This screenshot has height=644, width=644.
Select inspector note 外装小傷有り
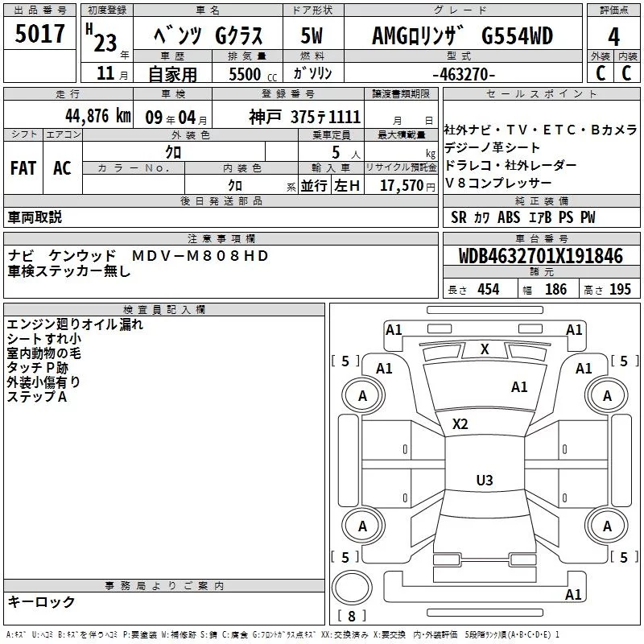pyautogui.click(x=43, y=382)
